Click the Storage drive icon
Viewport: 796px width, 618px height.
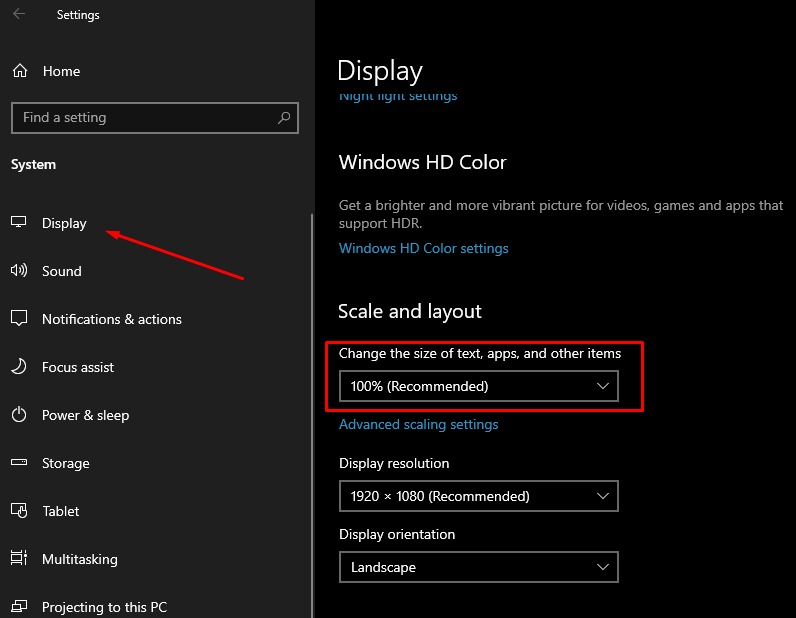(x=19, y=462)
